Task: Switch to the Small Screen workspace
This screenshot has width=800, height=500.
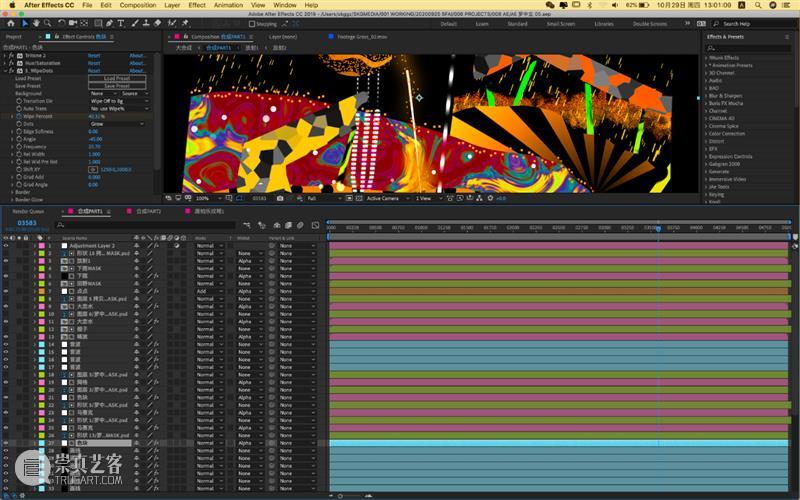Action: tap(561, 24)
